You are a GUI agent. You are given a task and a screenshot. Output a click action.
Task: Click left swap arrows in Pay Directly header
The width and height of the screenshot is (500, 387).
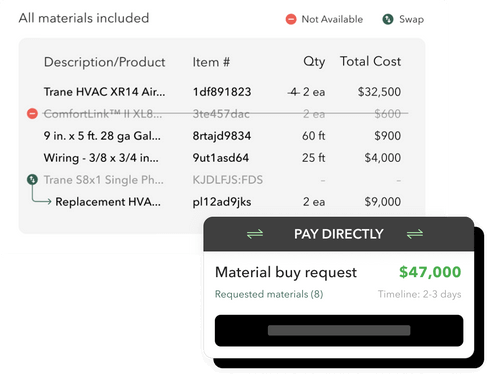pyautogui.click(x=255, y=234)
